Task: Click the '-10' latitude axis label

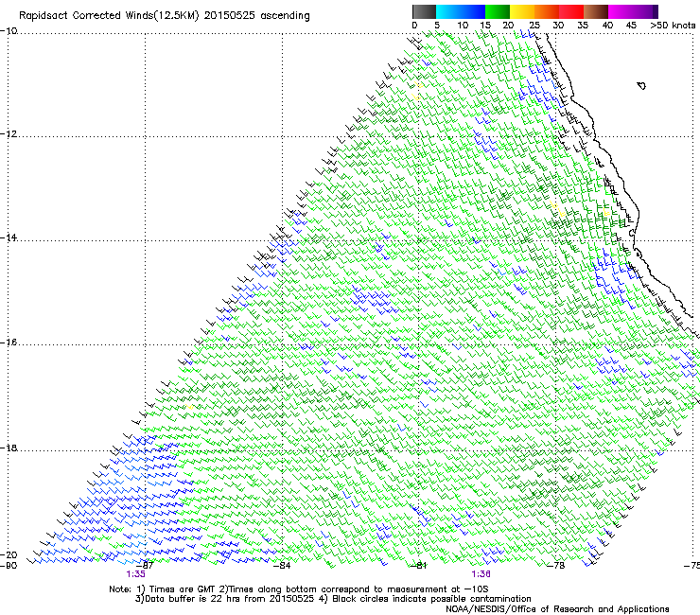Action: tap(9, 31)
